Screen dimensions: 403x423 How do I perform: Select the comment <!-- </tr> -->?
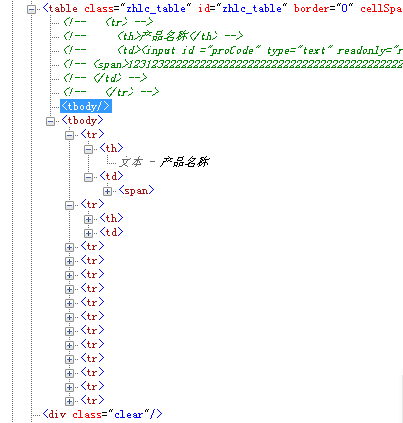coord(111,92)
